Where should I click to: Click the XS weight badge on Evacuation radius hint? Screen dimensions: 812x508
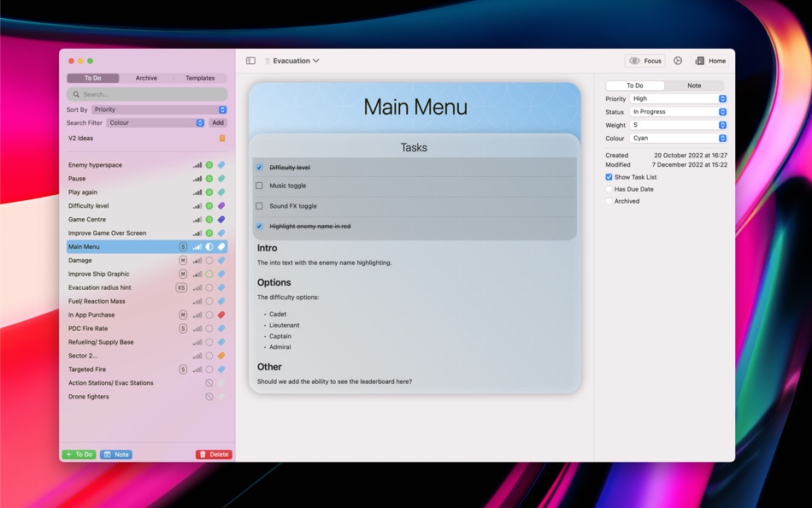pyautogui.click(x=181, y=287)
